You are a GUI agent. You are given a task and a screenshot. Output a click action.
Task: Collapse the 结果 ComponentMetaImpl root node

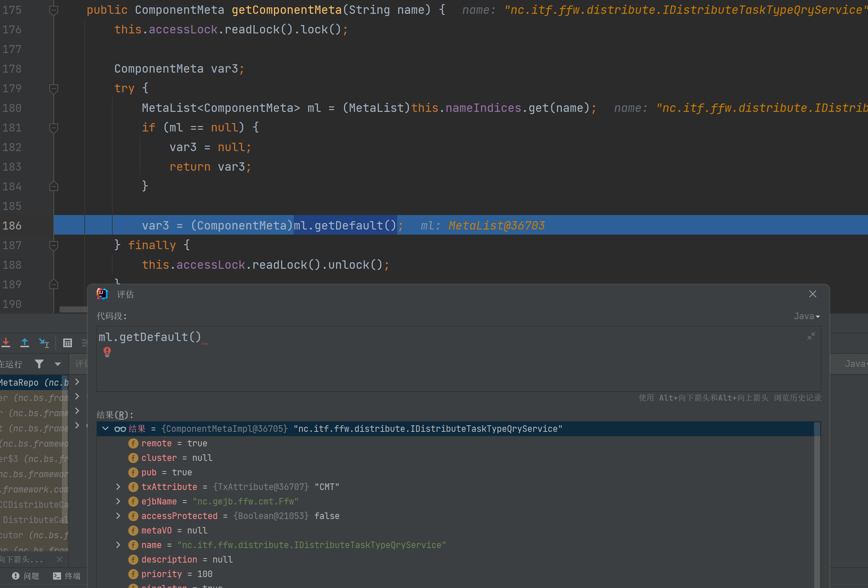coord(105,429)
